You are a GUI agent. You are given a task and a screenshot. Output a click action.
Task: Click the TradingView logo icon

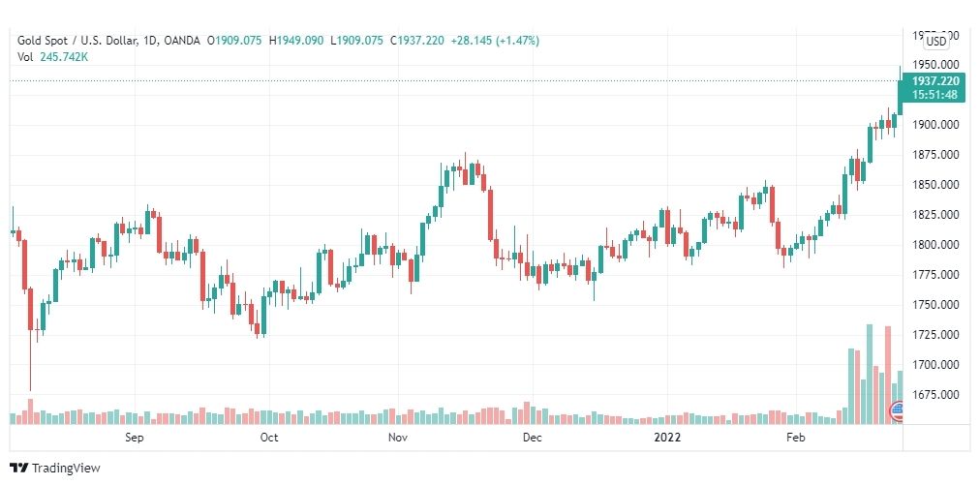point(20,469)
